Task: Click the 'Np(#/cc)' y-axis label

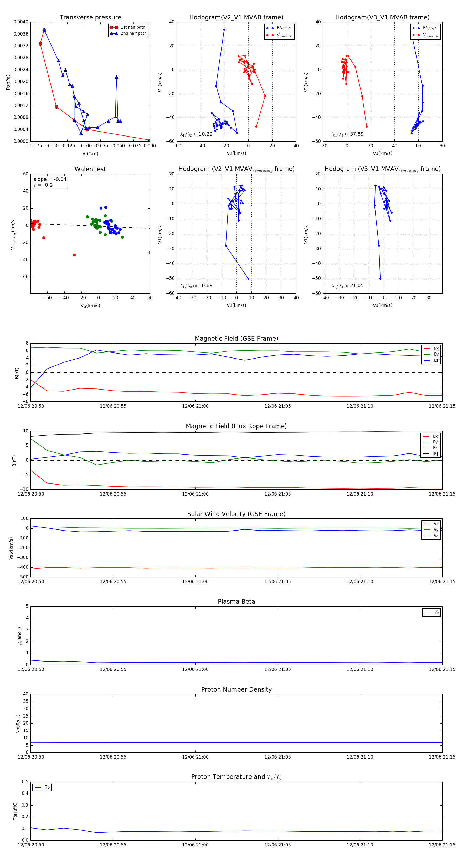Action: pyautogui.click(x=18, y=724)
